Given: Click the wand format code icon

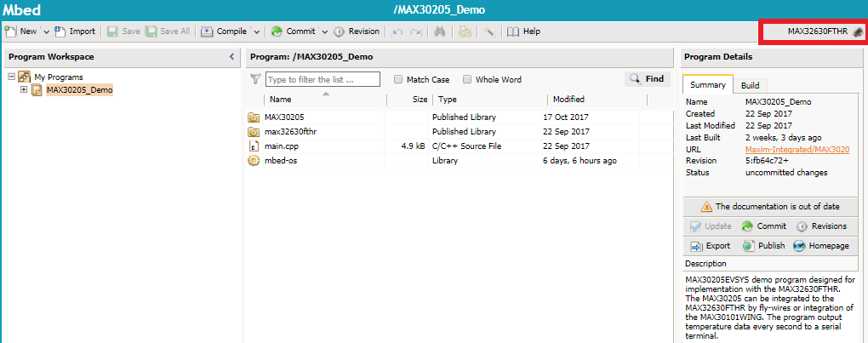Looking at the screenshot, I should (x=488, y=31).
